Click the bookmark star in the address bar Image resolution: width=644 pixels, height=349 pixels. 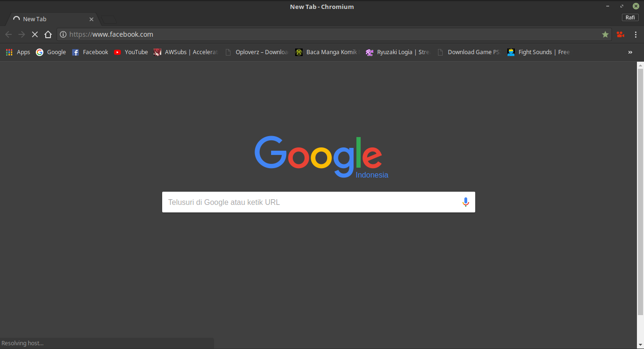point(605,34)
